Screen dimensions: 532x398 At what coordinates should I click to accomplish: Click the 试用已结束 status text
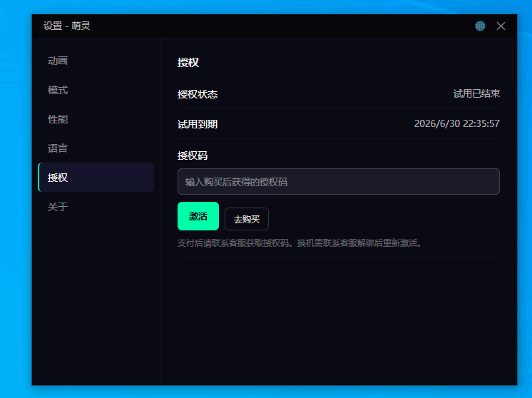pyautogui.click(x=476, y=93)
